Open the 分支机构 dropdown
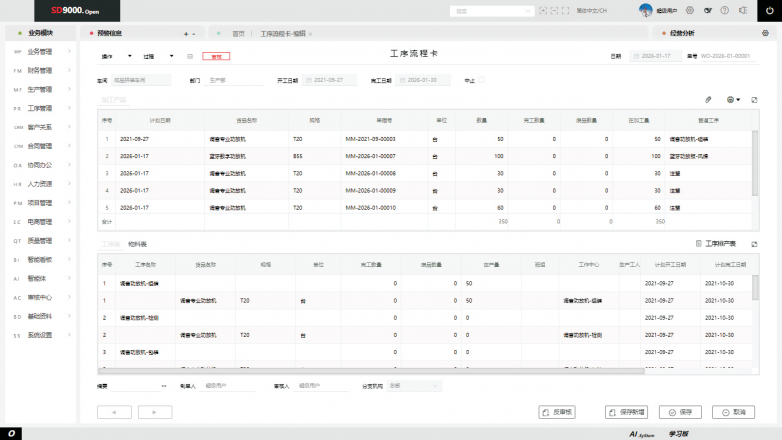The width and height of the screenshot is (782, 440). click(x=412, y=385)
